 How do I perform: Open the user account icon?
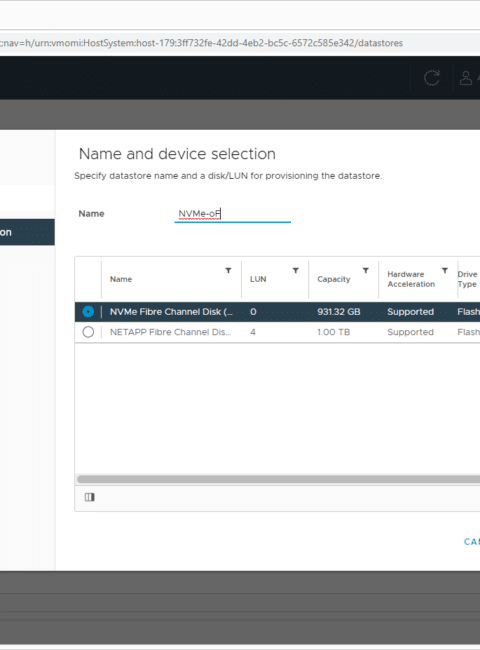coord(466,78)
